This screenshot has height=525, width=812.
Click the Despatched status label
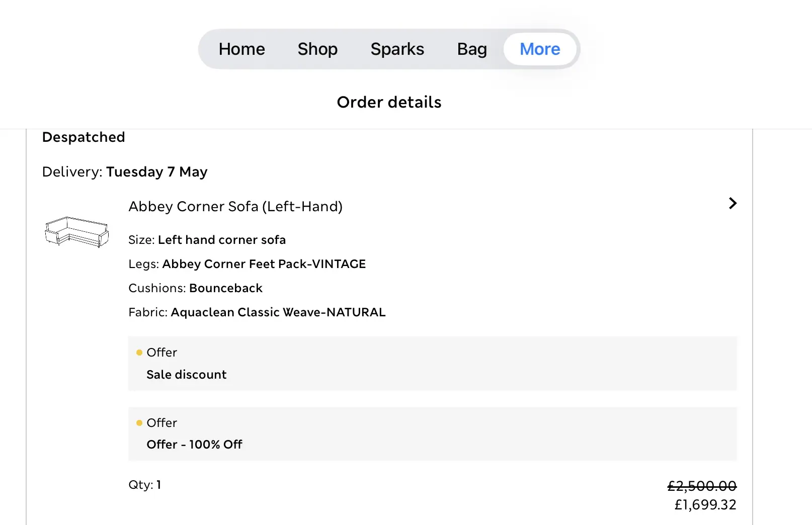click(84, 137)
